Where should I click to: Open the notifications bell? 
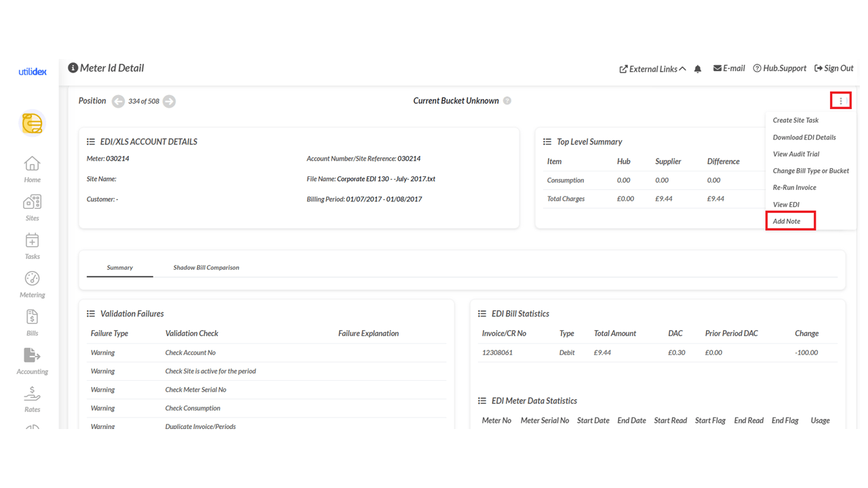698,68
